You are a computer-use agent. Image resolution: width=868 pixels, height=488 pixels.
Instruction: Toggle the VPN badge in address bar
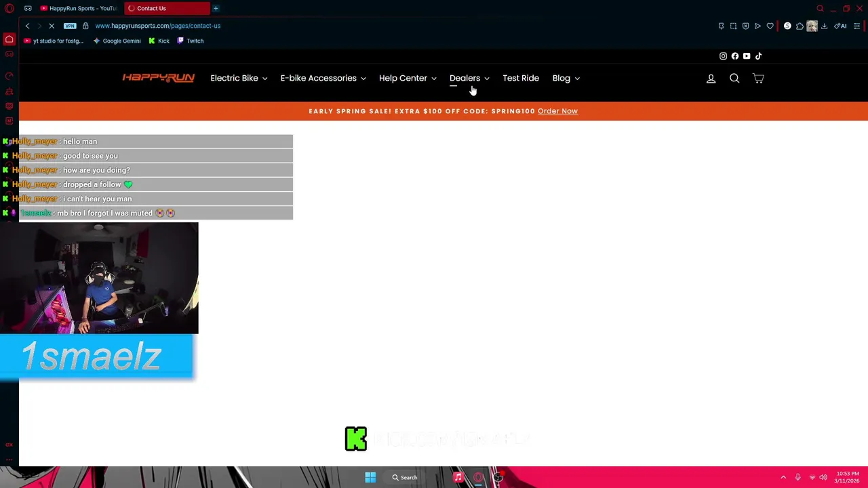pos(70,26)
